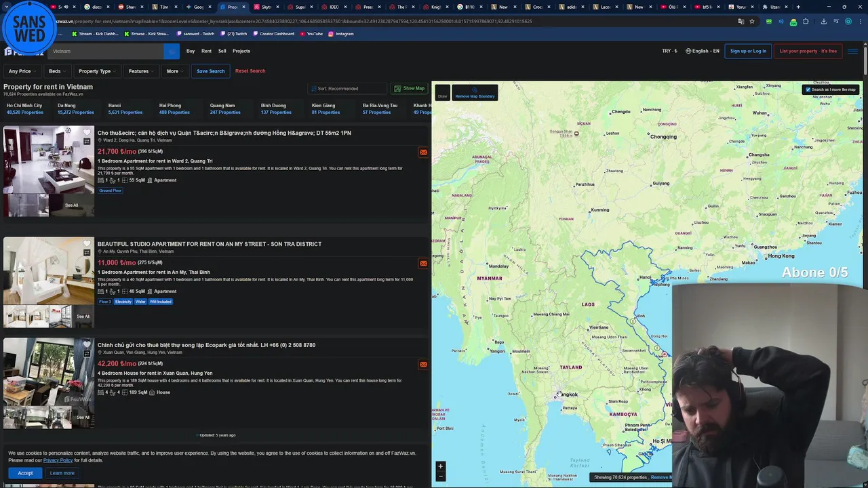Open the browser extensions puzzle icon
Image resolution: width=868 pixels, height=488 pixels.
(806, 21)
